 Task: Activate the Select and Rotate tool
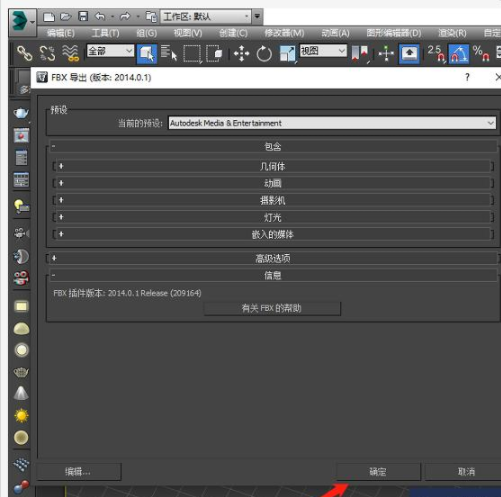tap(264, 54)
